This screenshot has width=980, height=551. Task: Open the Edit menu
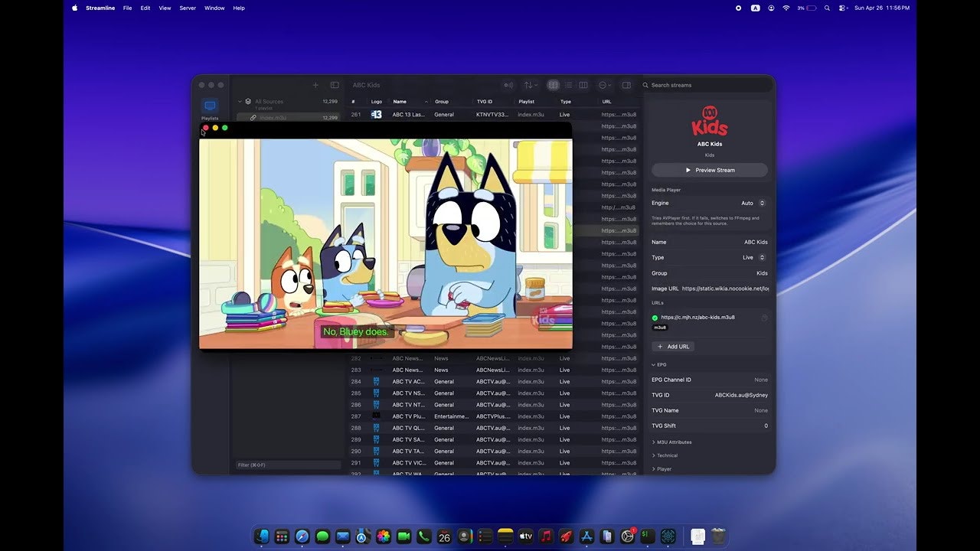tap(145, 8)
